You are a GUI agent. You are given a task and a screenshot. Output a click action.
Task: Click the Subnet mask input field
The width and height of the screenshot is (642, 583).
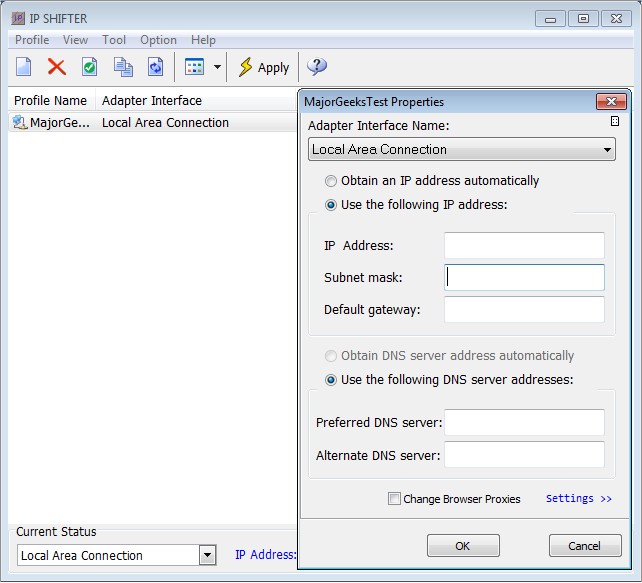tap(524, 277)
